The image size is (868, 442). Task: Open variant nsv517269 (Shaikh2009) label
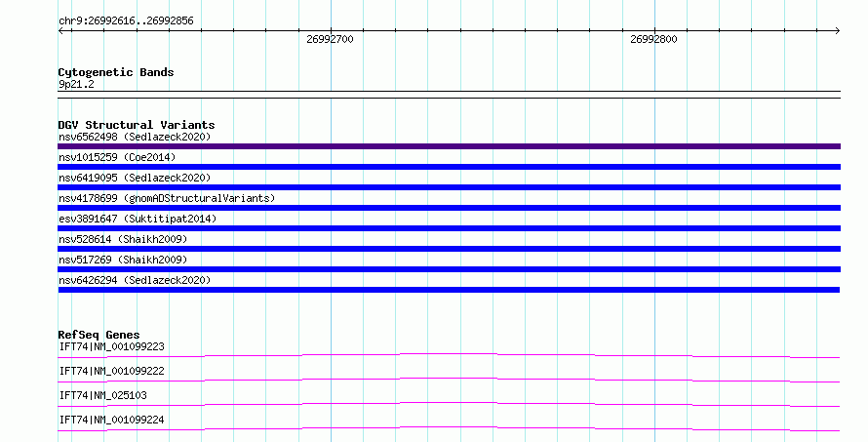coord(123,260)
